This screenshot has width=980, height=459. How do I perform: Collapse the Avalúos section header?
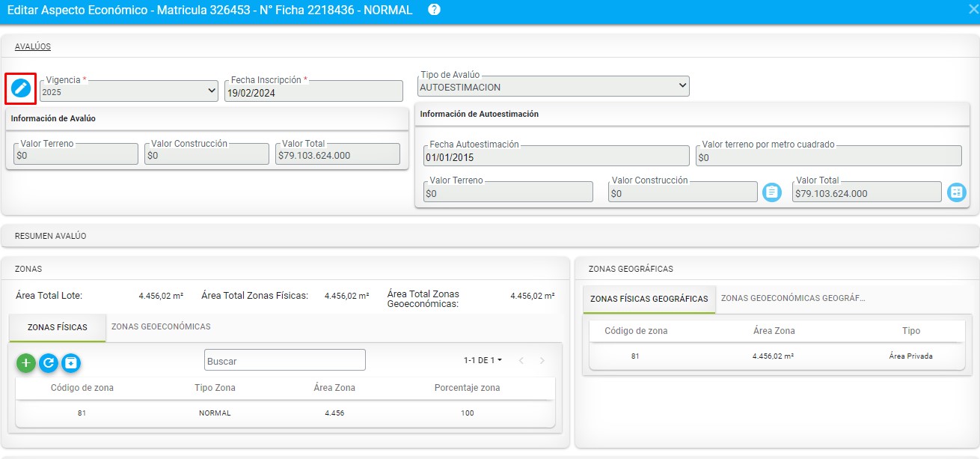[x=33, y=46]
